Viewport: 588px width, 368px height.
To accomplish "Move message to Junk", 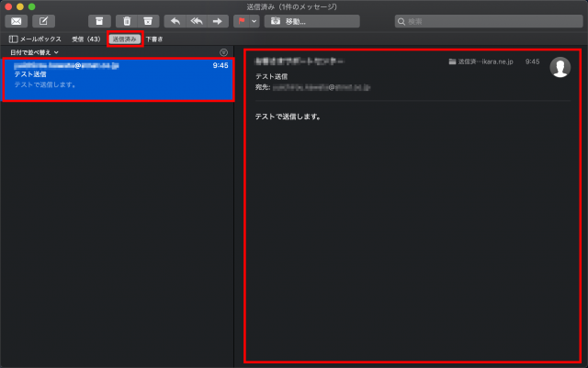I will [x=147, y=20].
